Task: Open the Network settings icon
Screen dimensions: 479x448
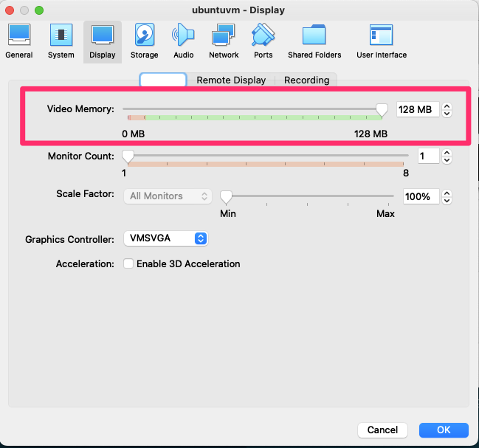Action: tap(224, 41)
